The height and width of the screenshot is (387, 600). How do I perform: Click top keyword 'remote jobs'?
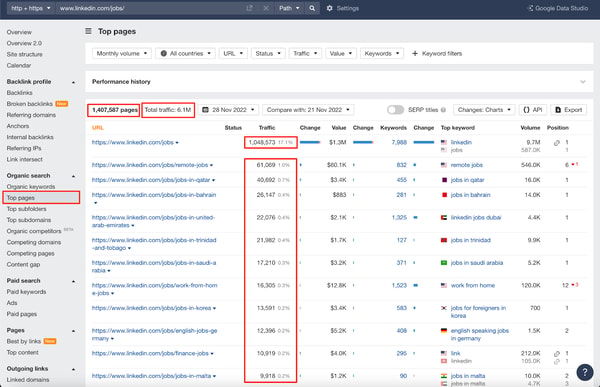(x=466, y=165)
